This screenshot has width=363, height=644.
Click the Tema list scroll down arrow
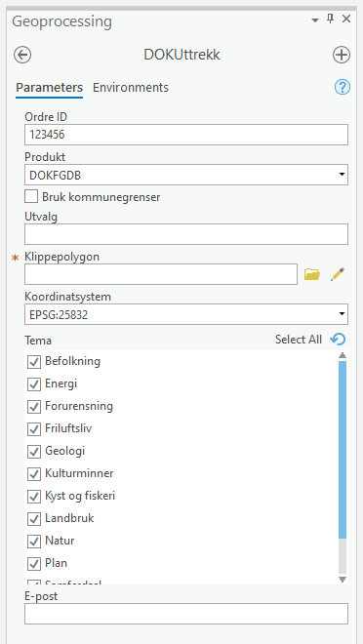[x=343, y=579]
